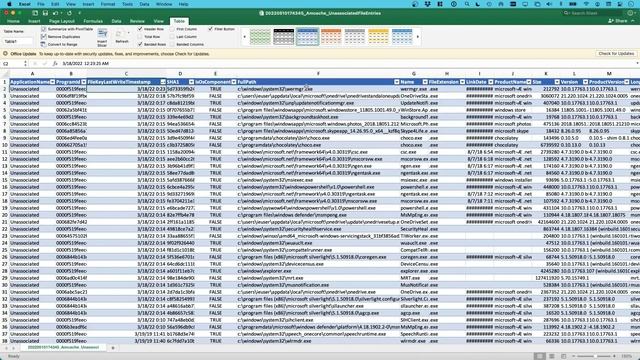Open ApplicationName column filter dropdown
This screenshot has width=640, height=360.
pyautogui.click(x=52, y=82)
